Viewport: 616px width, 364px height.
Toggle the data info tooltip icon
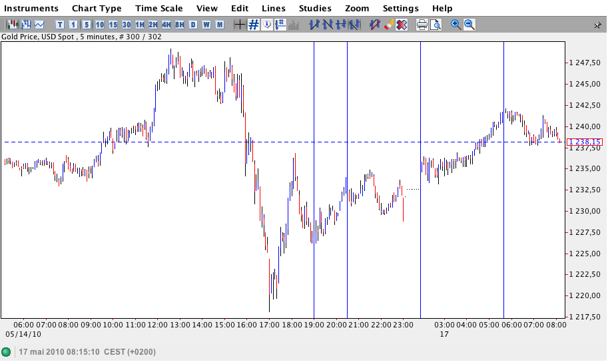[267, 25]
